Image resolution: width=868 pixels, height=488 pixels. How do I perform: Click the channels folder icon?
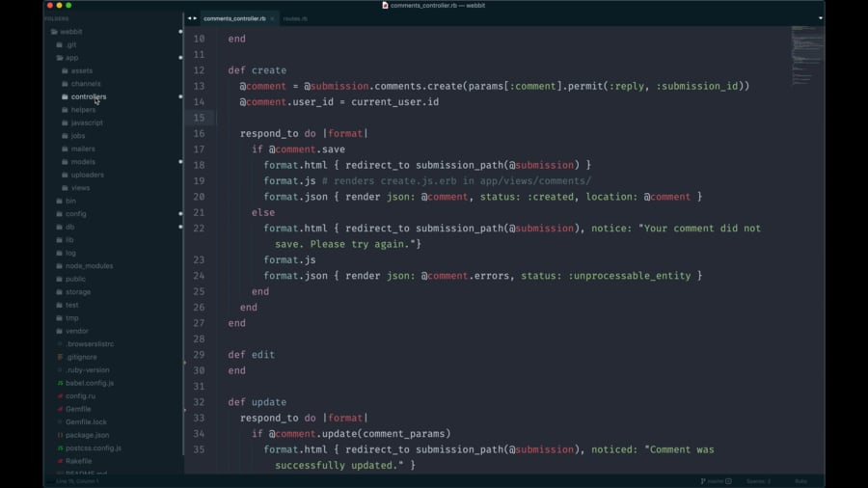coord(65,84)
